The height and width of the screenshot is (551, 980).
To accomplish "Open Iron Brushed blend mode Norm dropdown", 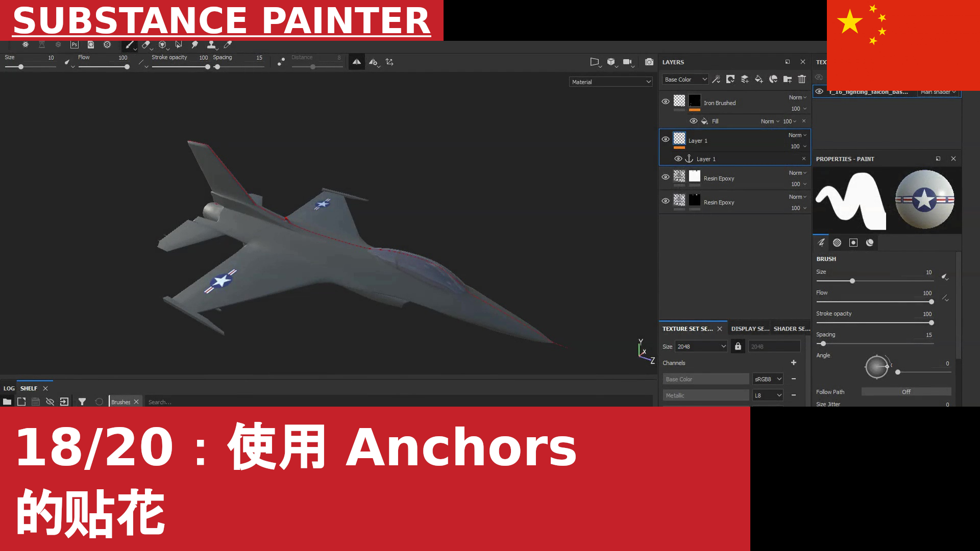I will [797, 97].
